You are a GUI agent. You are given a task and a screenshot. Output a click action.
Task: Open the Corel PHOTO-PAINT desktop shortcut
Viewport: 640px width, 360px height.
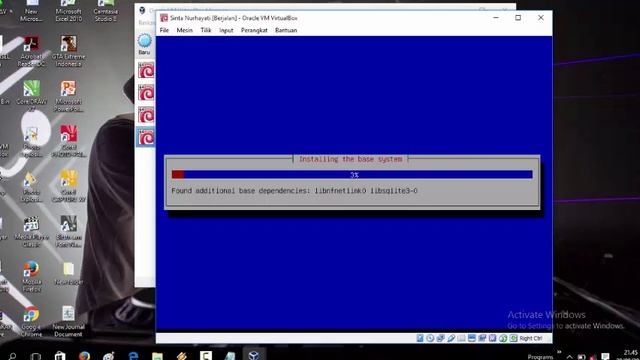tap(69, 142)
